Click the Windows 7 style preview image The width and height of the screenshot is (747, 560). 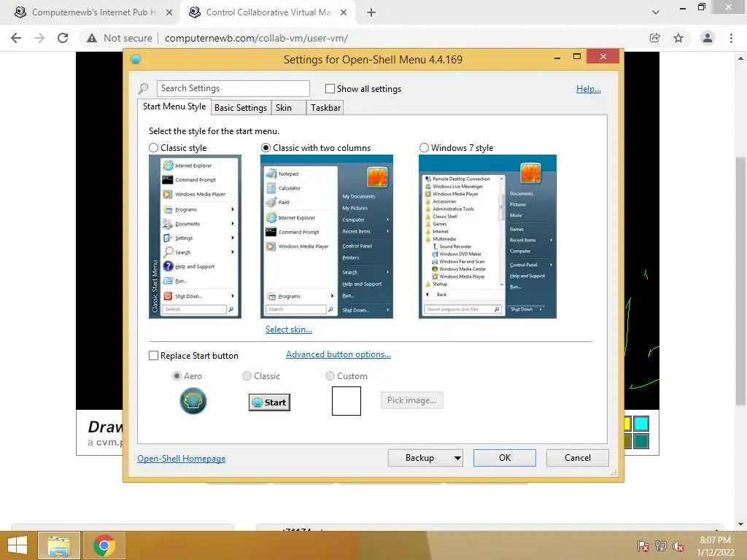point(487,237)
